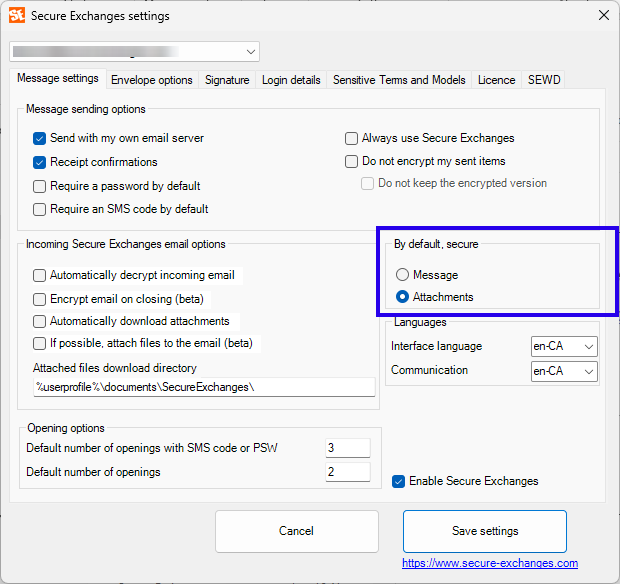
Task: Open the Signature tab
Action: (x=227, y=80)
